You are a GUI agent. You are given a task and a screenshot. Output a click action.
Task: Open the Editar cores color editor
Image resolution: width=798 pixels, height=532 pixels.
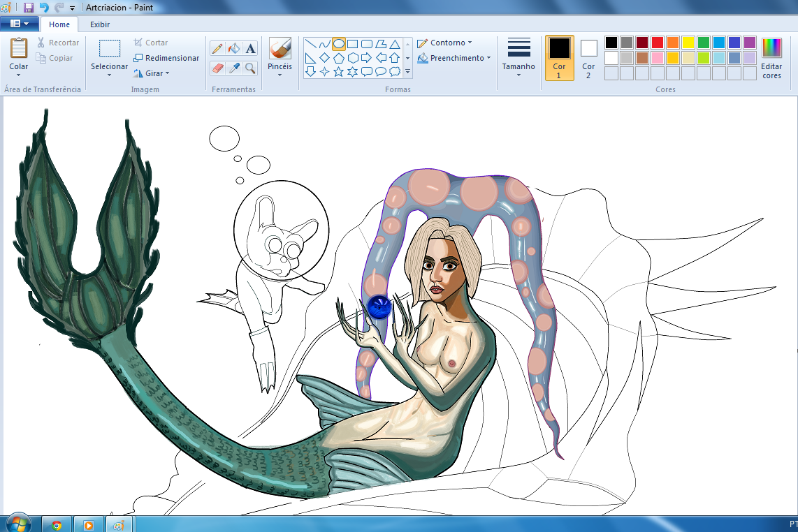click(x=771, y=58)
